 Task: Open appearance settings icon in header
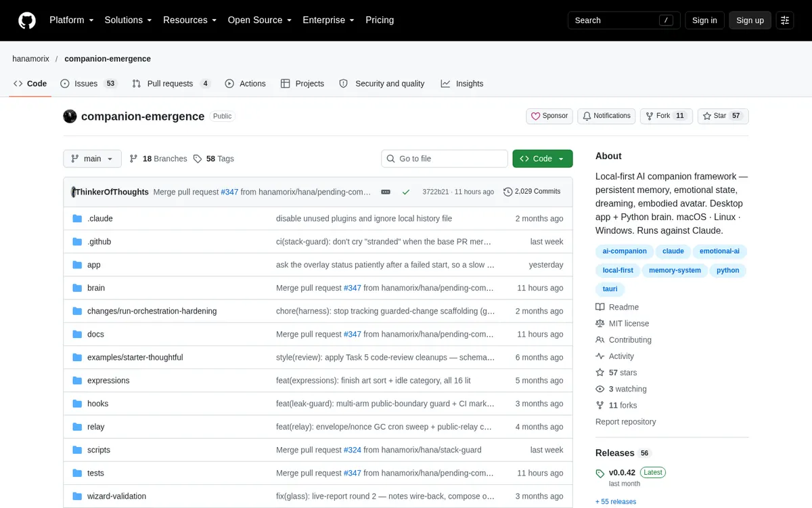pos(785,20)
